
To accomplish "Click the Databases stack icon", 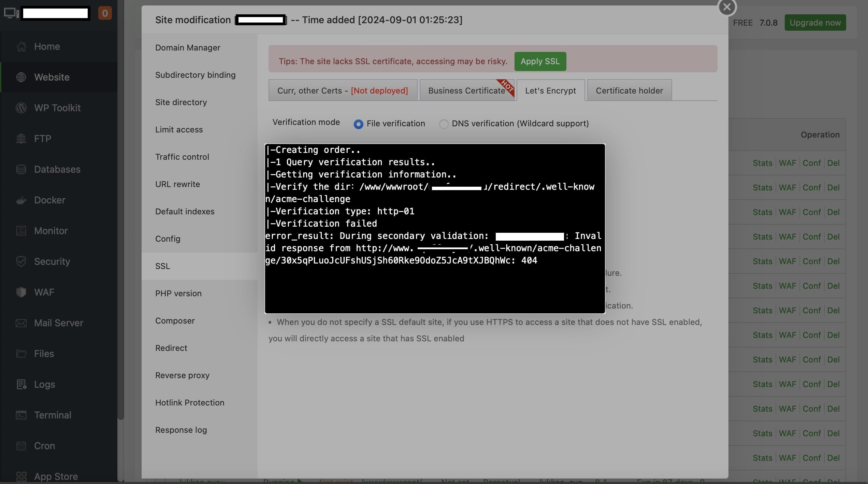I will click(x=21, y=169).
